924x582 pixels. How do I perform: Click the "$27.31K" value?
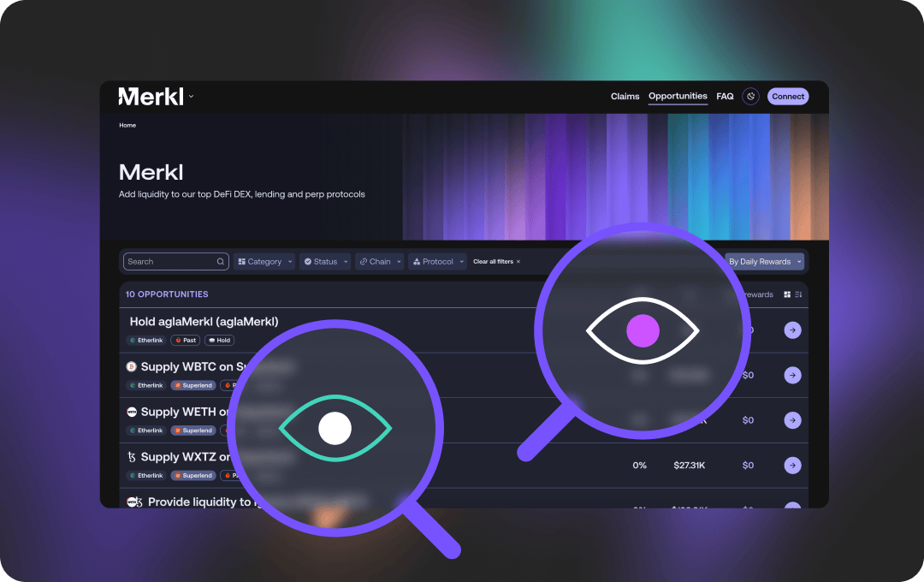tap(690, 466)
